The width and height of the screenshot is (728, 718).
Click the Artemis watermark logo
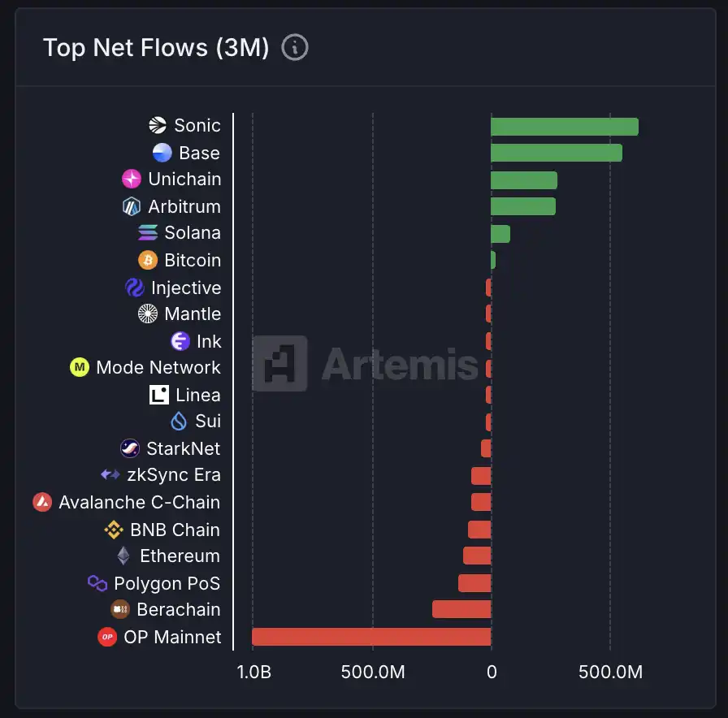(x=279, y=363)
